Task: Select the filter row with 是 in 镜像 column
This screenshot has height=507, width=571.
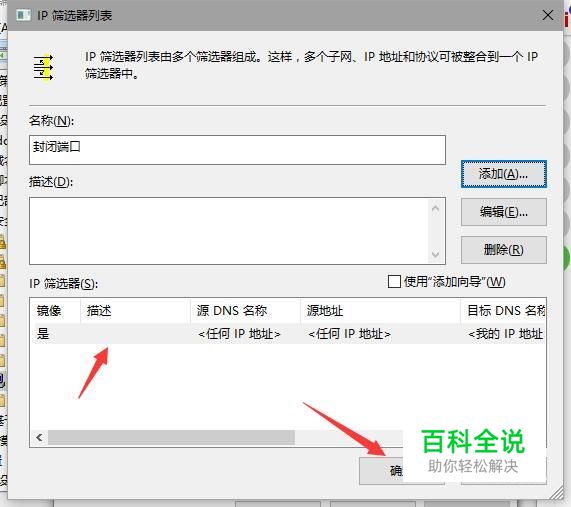Action: pos(288,334)
